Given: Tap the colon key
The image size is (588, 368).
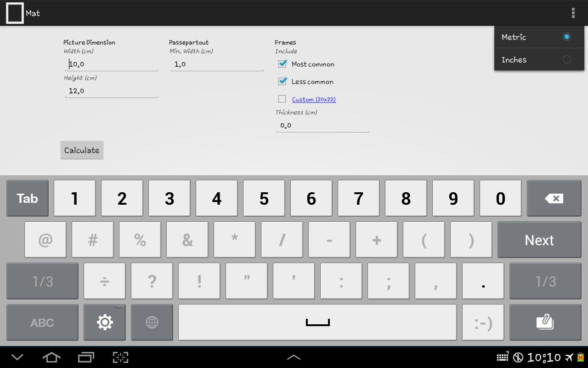Looking at the screenshot, I should pos(341,281).
